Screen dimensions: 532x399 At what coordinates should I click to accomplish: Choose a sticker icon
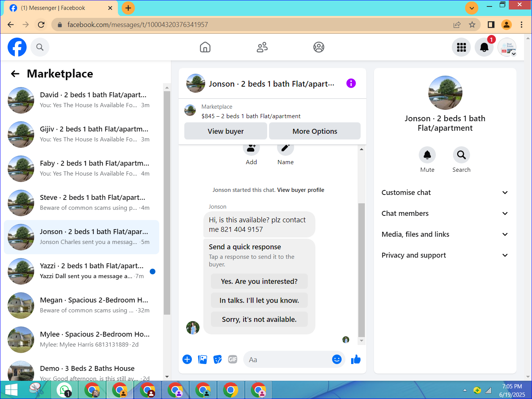[x=218, y=359]
